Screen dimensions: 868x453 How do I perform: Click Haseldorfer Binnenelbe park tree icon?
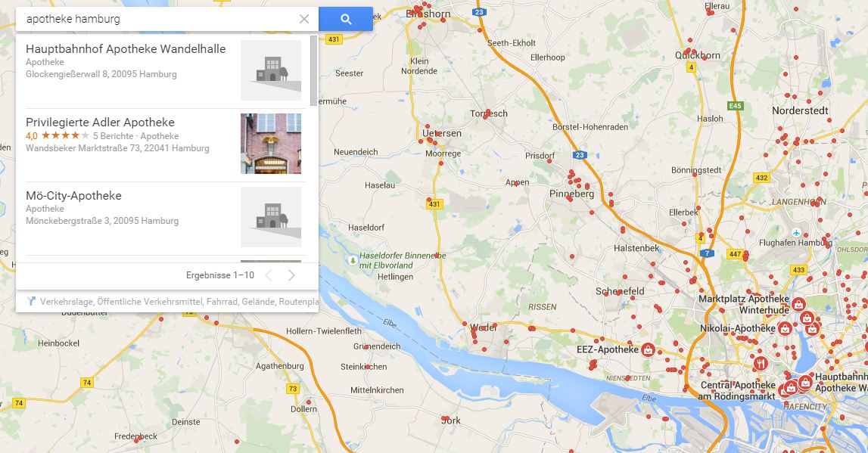click(353, 260)
